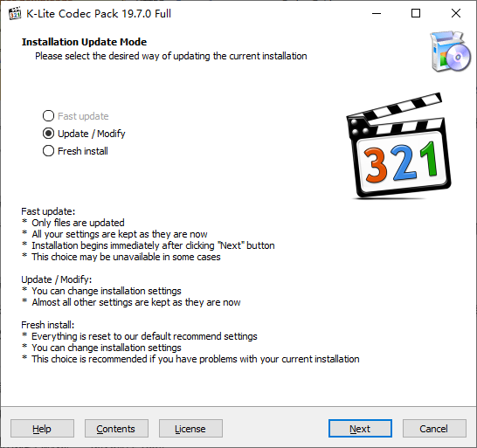The height and width of the screenshot is (448, 477).
Task: Click 'This choice is recommended if you have problems' line
Action: click(196, 359)
